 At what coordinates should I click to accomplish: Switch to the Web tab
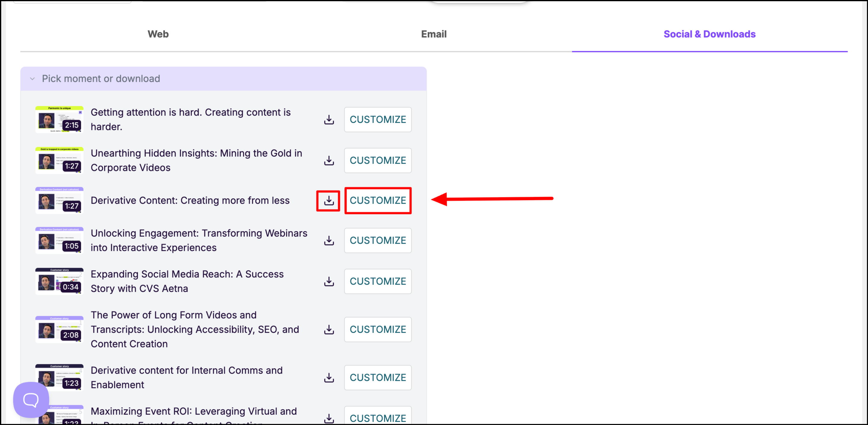tap(158, 34)
